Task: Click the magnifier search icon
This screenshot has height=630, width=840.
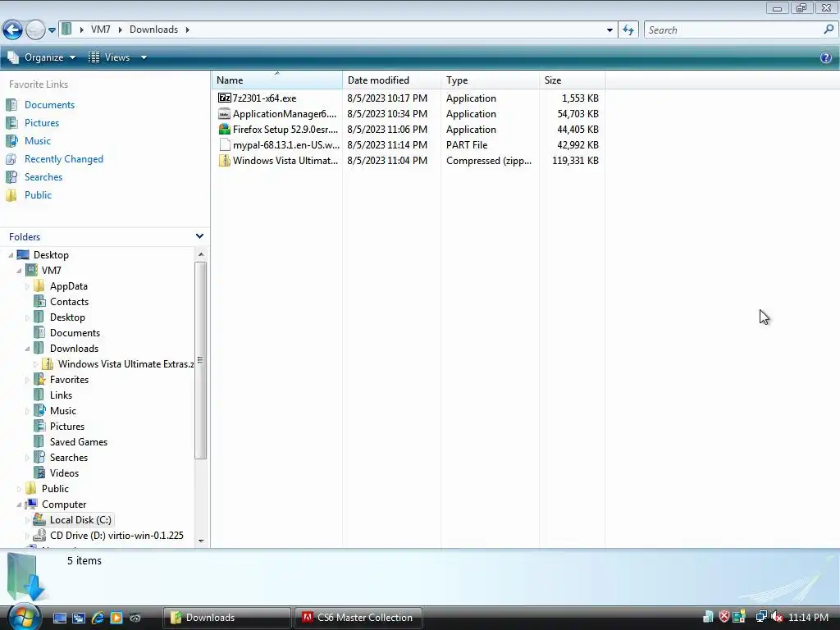Action: (829, 30)
